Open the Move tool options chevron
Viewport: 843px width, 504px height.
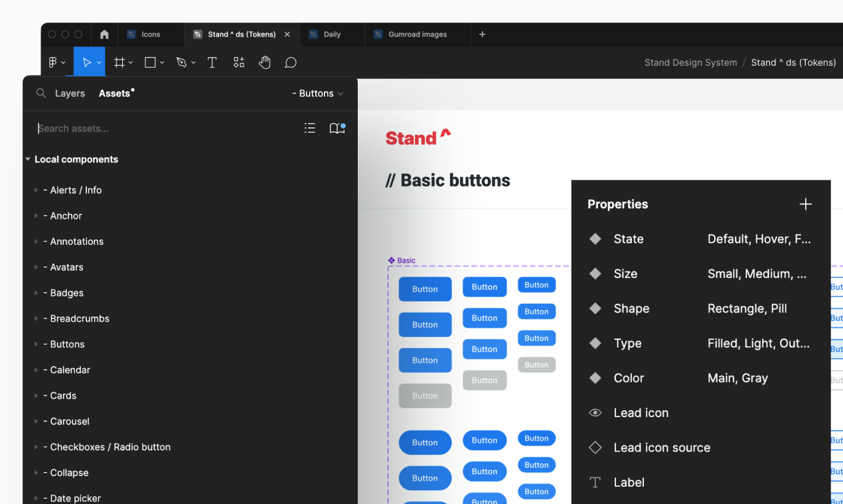pyautogui.click(x=99, y=63)
